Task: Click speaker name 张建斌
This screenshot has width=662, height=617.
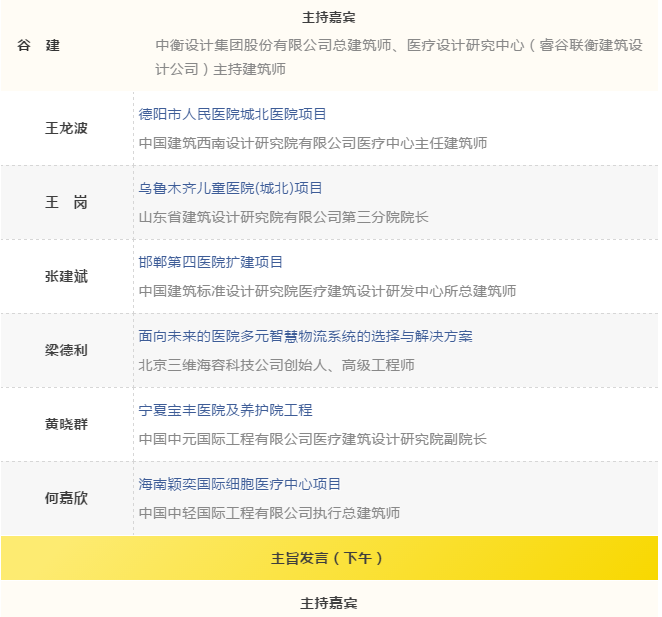Action: [67, 276]
